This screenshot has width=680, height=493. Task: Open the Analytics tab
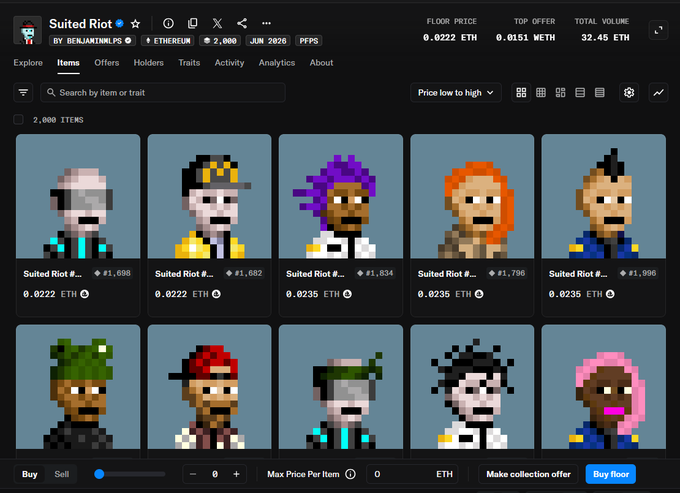coord(277,62)
